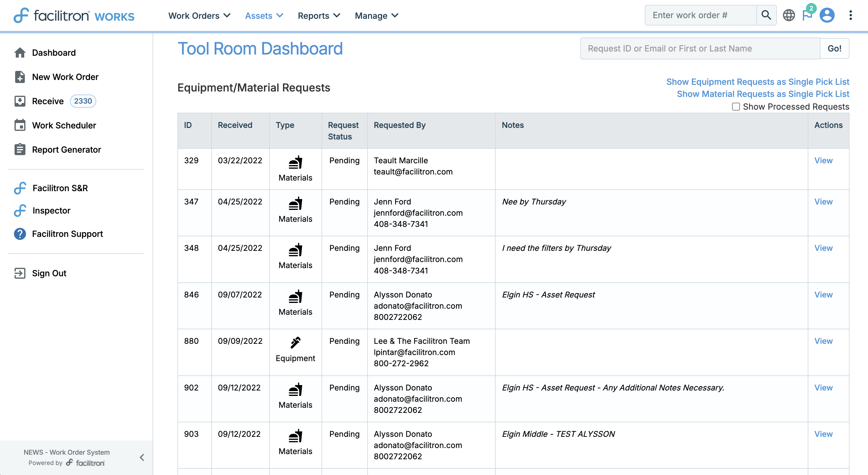
Task: Click the Work Scheduler calendar icon
Action: click(20, 125)
